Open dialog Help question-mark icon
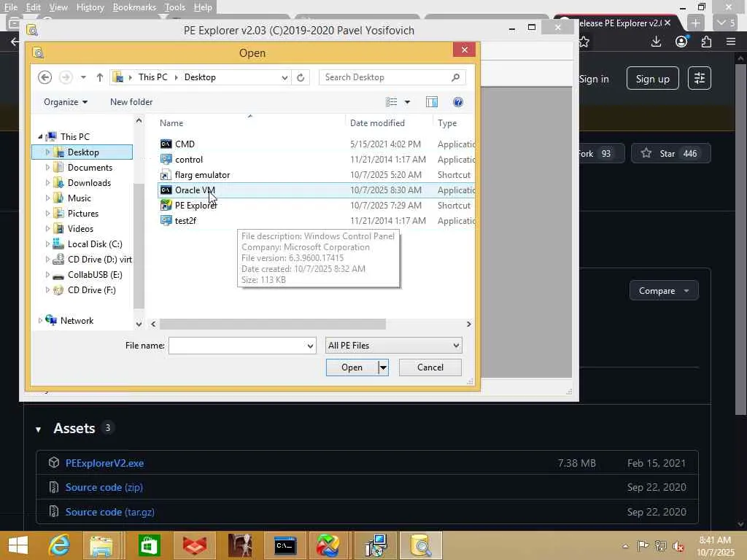 458,102
